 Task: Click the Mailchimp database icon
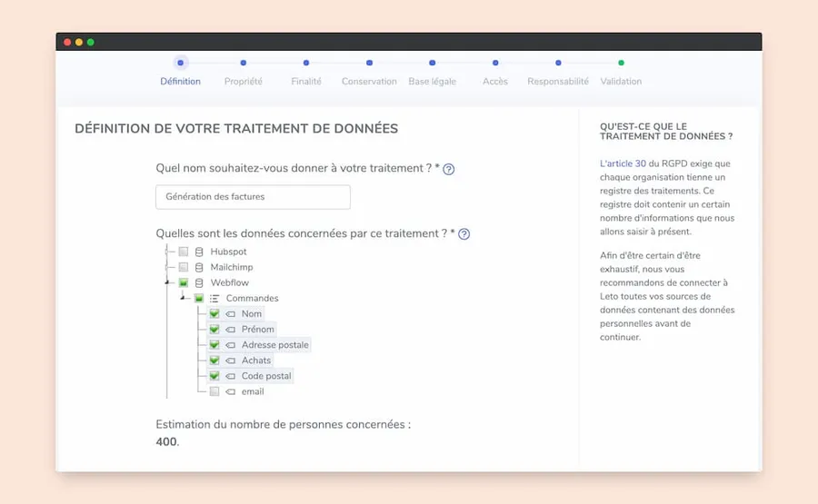click(x=199, y=267)
